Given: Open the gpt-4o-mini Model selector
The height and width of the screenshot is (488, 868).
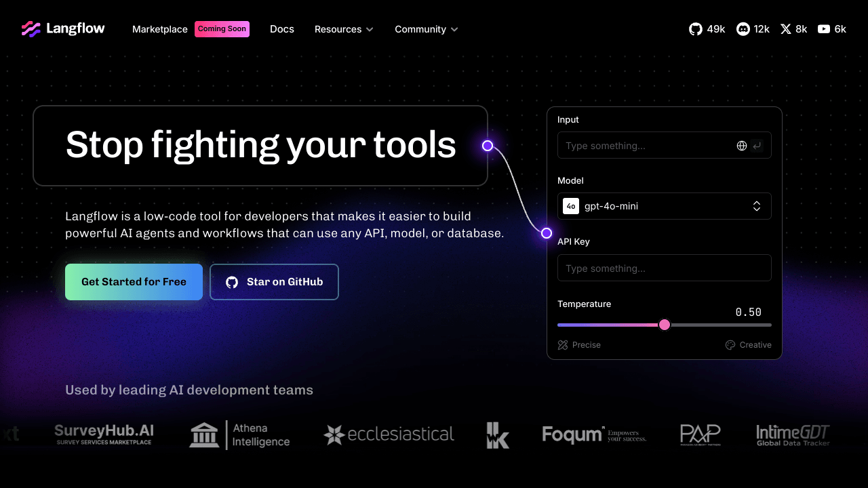Looking at the screenshot, I should [664, 206].
